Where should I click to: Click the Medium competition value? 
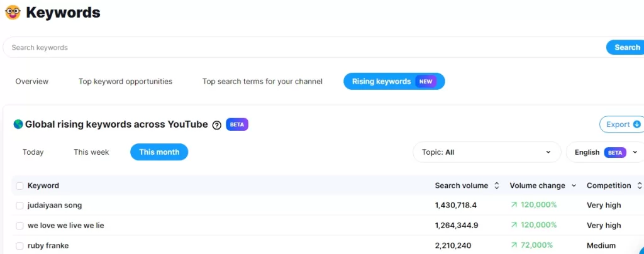(x=601, y=245)
